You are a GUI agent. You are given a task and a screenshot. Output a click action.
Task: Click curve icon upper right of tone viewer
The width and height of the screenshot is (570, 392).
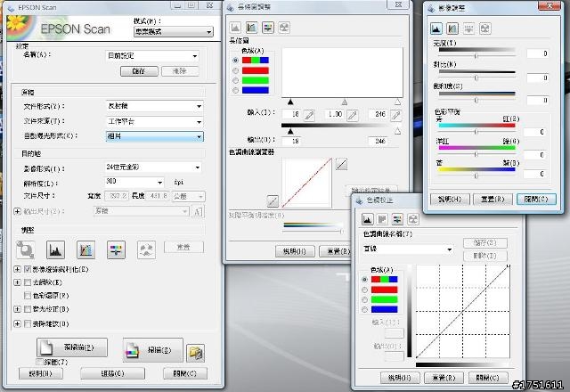pyautogui.click(x=341, y=164)
